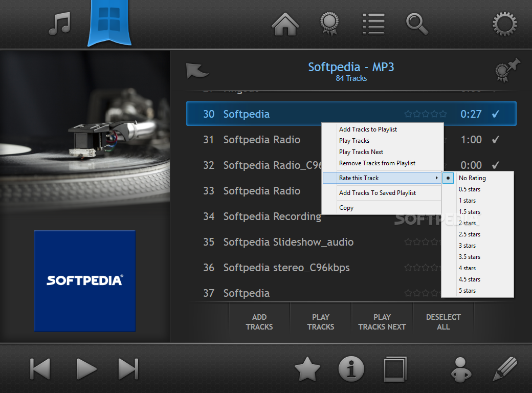Toggle checkmark for track 30 Softpedia
The height and width of the screenshot is (393, 532).
[495, 114]
